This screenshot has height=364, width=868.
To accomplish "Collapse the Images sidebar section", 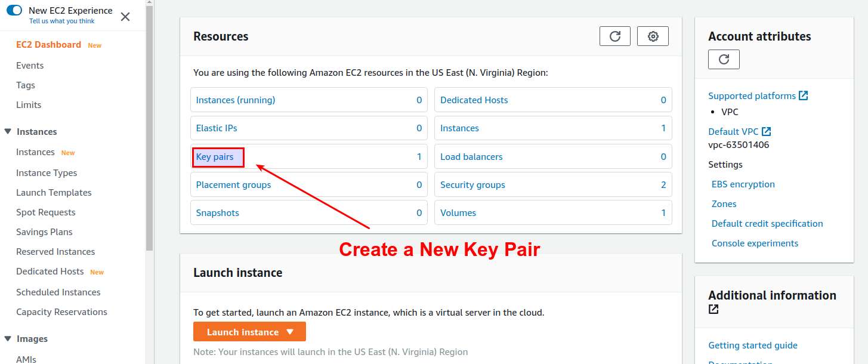I will 7,338.
